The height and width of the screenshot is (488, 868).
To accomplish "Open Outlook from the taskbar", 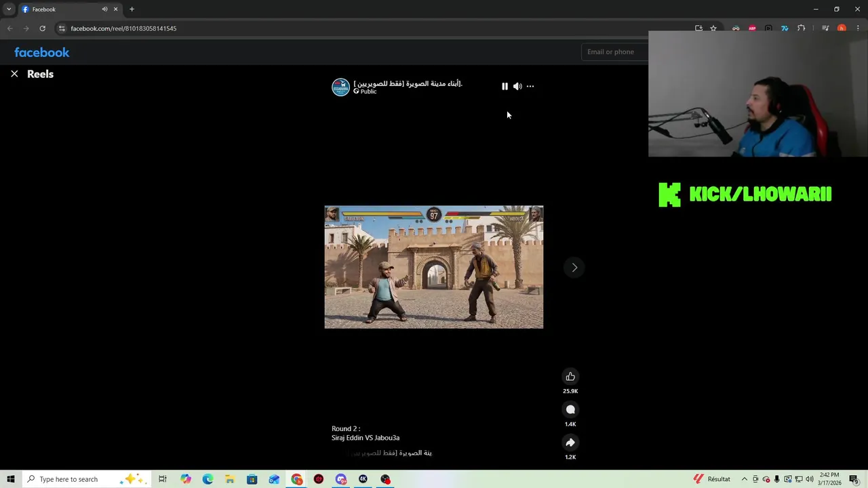I will [274, 479].
